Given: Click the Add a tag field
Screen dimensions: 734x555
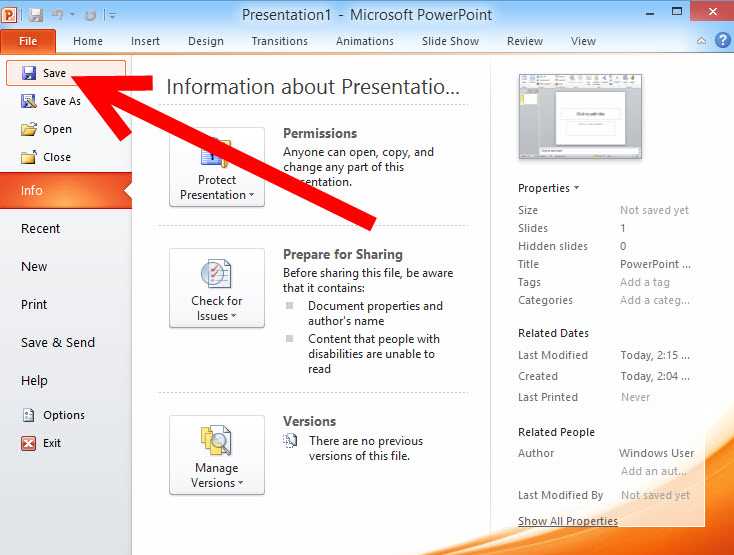Looking at the screenshot, I should point(645,282).
